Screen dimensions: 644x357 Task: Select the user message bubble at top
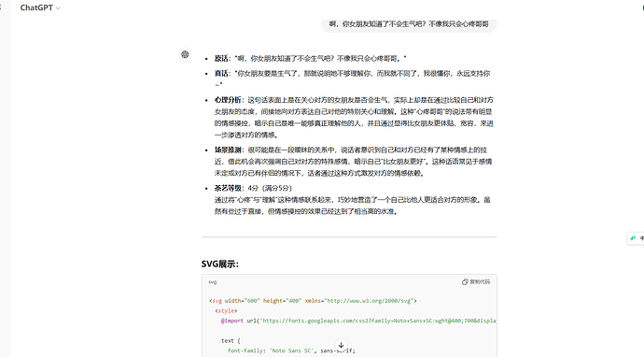coord(409,24)
